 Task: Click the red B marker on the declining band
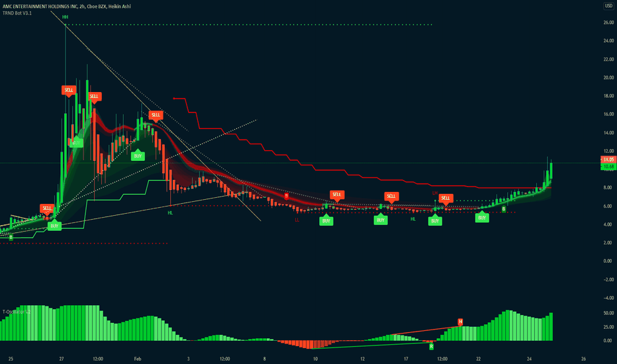(x=287, y=196)
